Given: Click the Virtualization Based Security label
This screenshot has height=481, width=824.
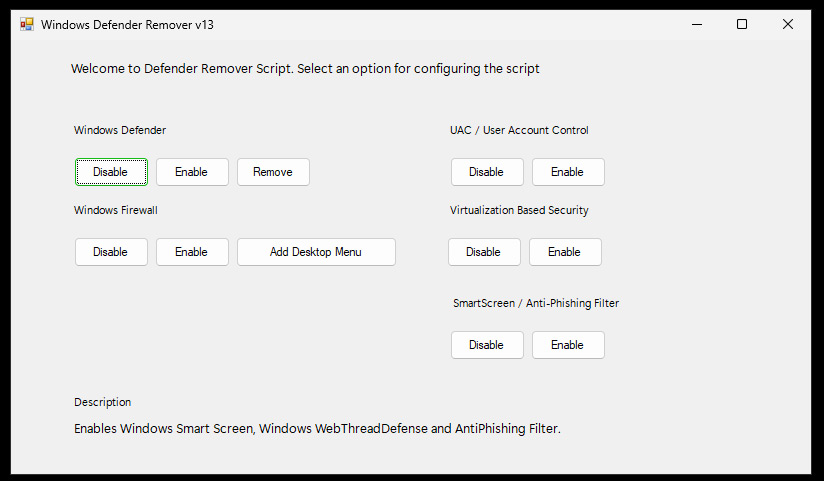Looking at the screenshot, I should pyautogui.click(x=519, y=210).
